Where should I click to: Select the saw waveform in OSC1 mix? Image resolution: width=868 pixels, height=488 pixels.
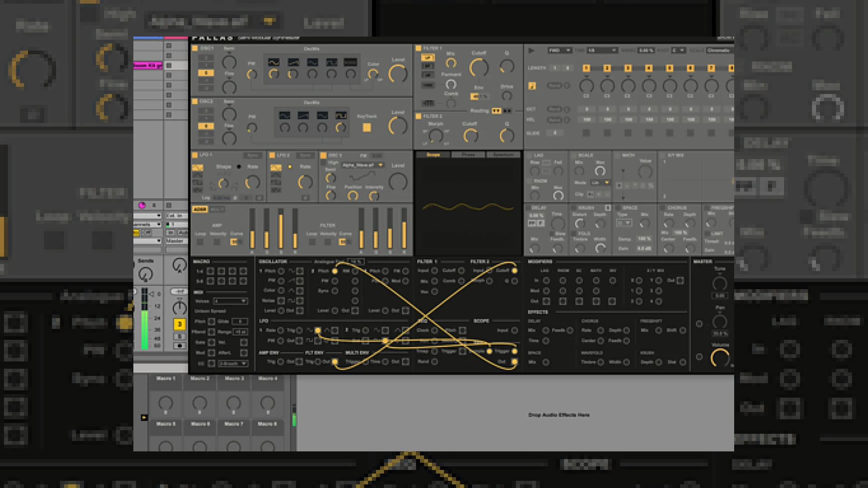pos(293,62)
